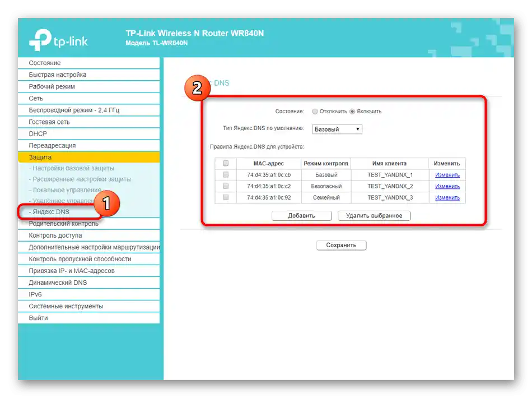Click the Сохранить button

coord(341,245)
